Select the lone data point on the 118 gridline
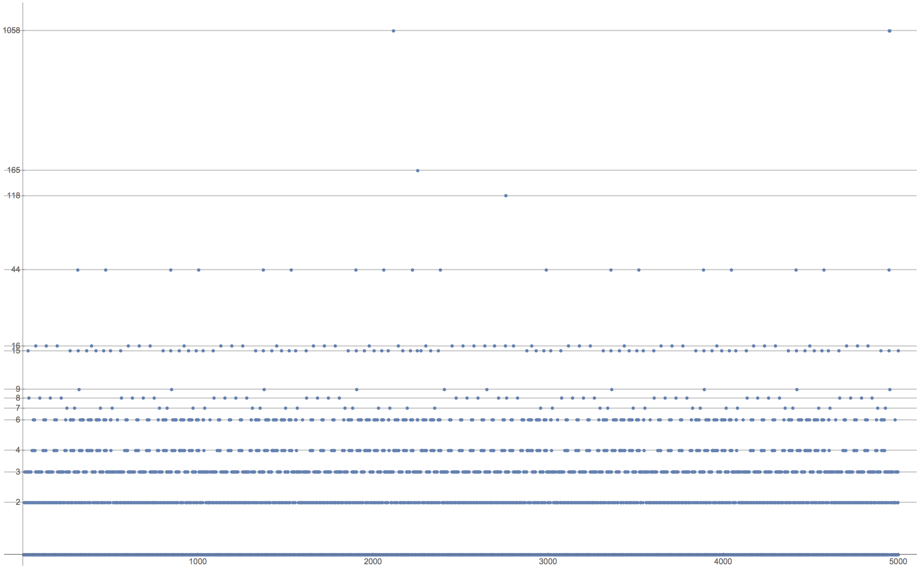The height and width of the screenshot is (578, 924). (506, 195)
